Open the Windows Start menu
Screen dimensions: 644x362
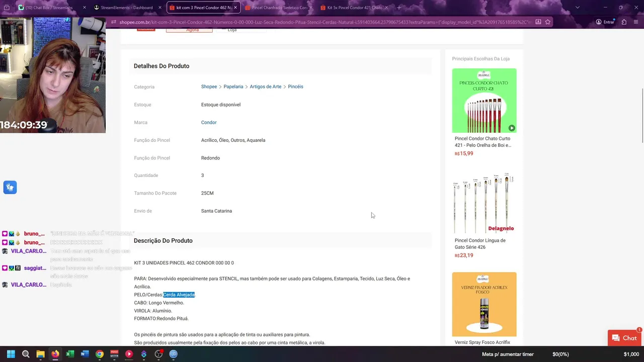click(x=11, y=354)
